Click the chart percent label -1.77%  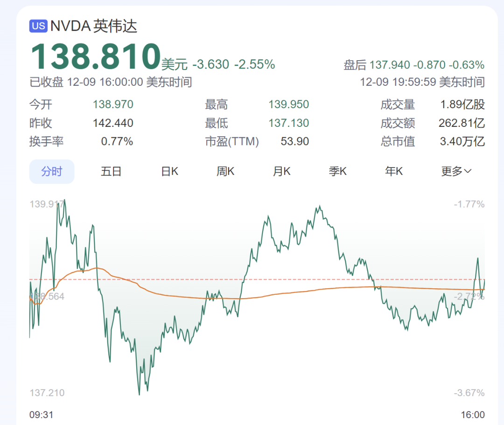tap(469, 204)
